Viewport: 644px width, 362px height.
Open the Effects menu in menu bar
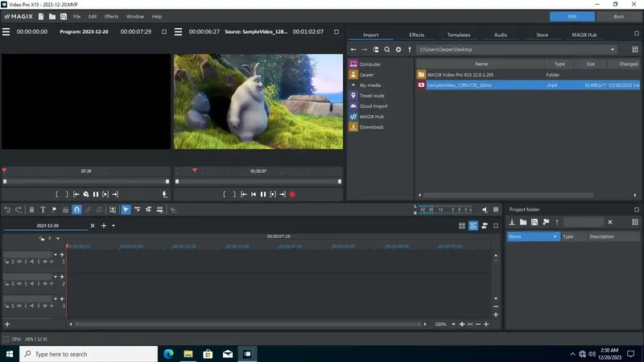tap(111, 16)
